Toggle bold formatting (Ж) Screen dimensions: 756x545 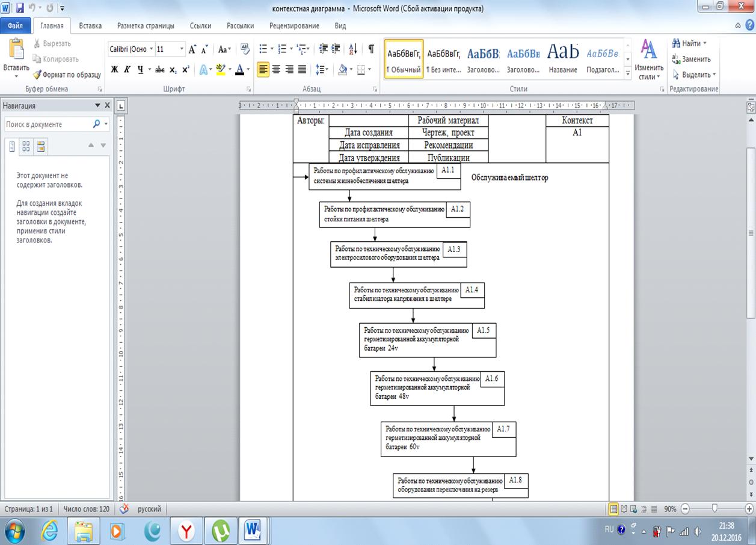(114, 70)
